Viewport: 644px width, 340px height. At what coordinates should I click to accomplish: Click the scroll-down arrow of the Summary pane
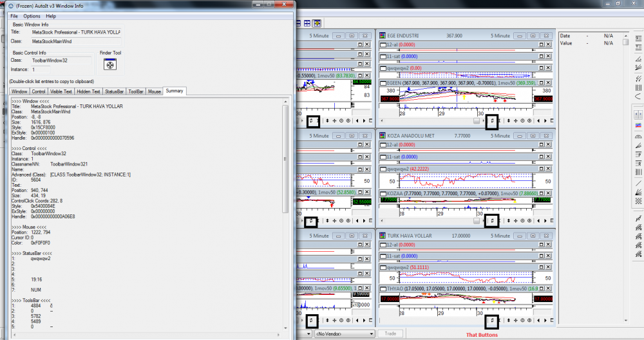coord(285,328)
